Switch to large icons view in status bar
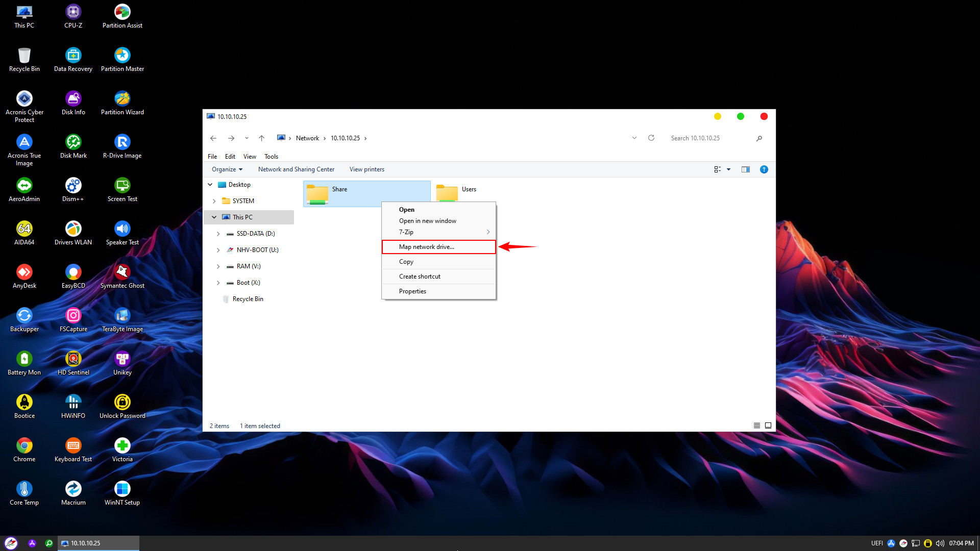The width and height of the screenshot is (980, 551). [x=768, y=425]
